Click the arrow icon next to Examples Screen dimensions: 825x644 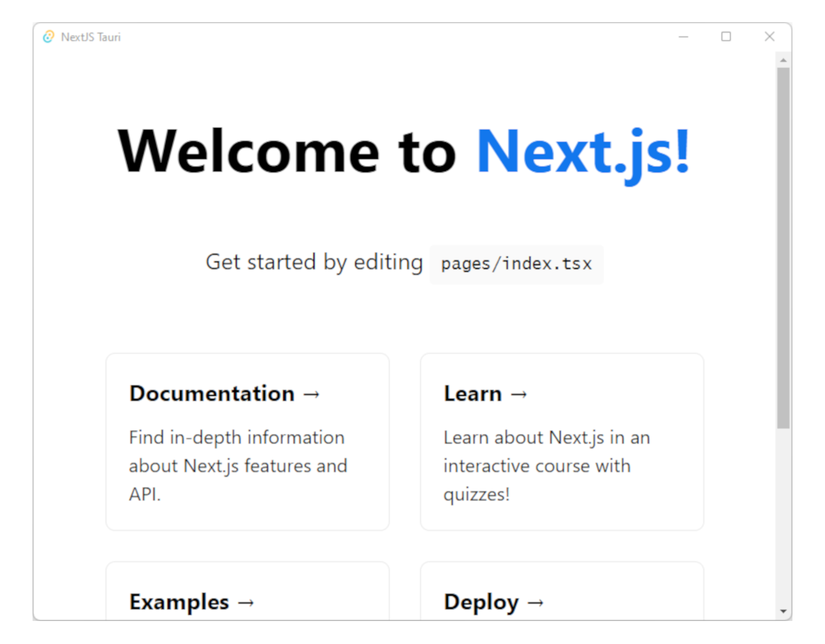(247, 602)
